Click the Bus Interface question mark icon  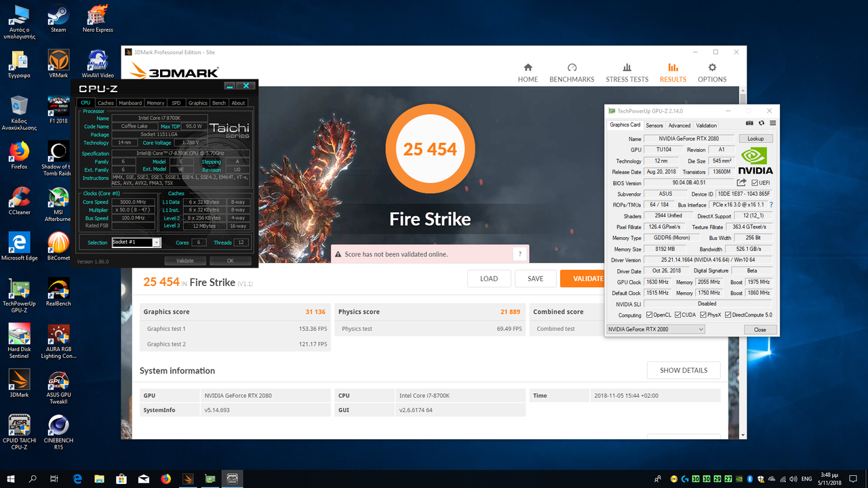tap(771, 205)
